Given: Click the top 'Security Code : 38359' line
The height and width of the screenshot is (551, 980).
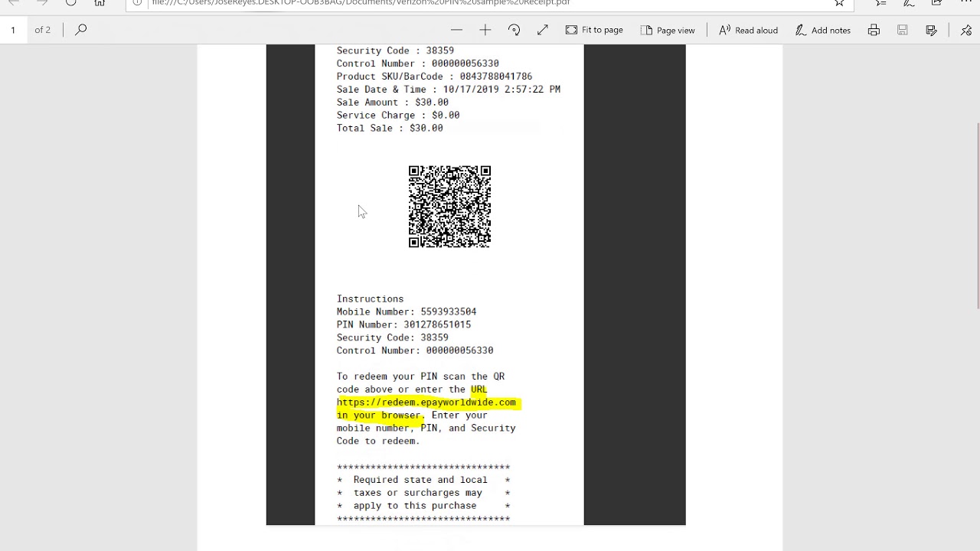Looking at the screenshot, I should pyautogui.click(x=395, y=51).
